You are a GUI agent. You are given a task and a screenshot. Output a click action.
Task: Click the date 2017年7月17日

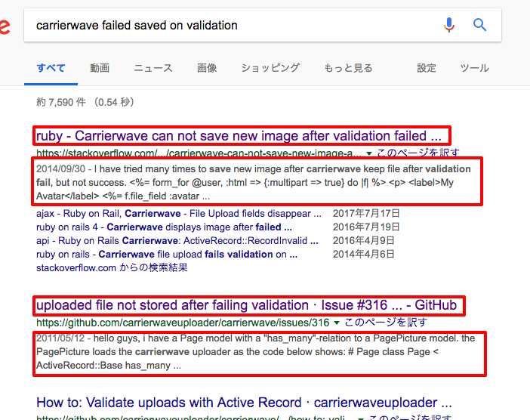coord(366,214)
